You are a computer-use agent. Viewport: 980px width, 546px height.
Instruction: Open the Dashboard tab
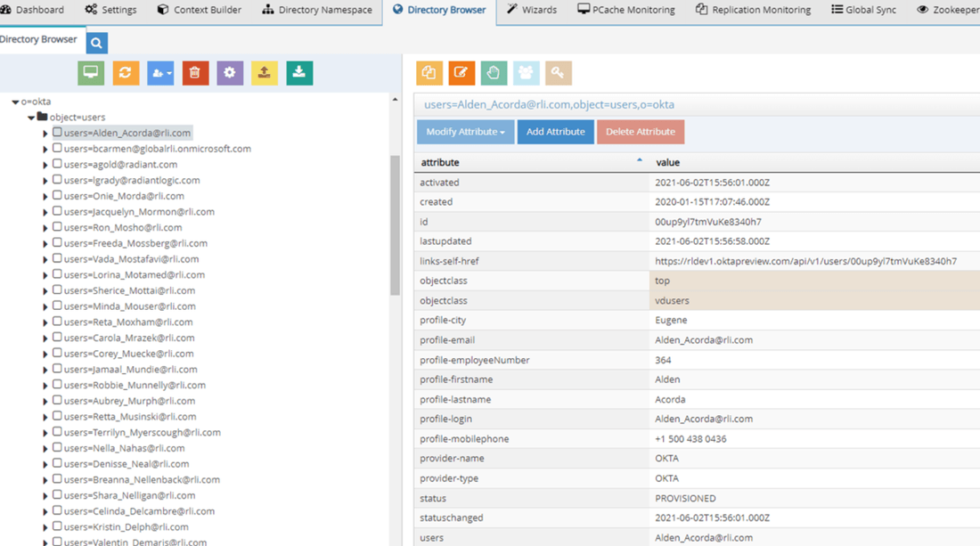point(32,10)
